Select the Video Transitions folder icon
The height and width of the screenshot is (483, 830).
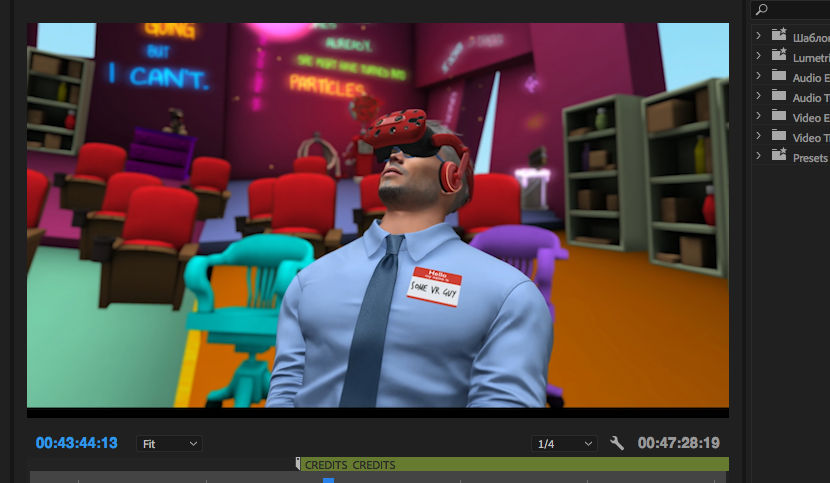(x=779, y=136)
